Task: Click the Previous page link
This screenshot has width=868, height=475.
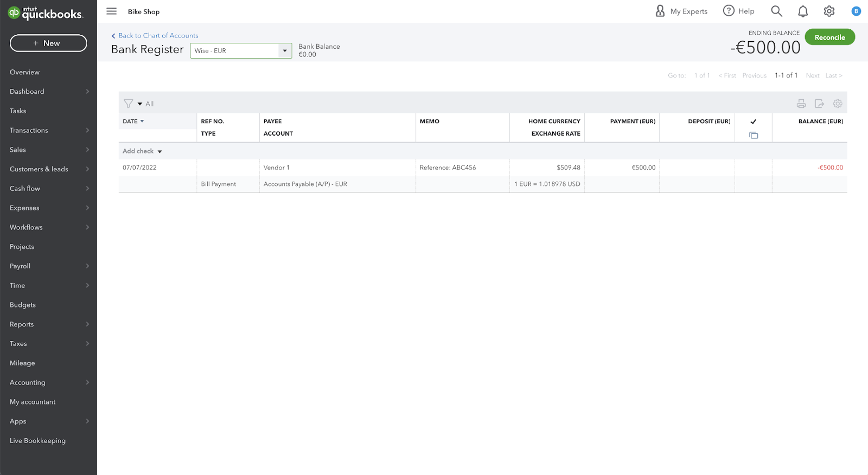Action: click(x=755, y=75)
